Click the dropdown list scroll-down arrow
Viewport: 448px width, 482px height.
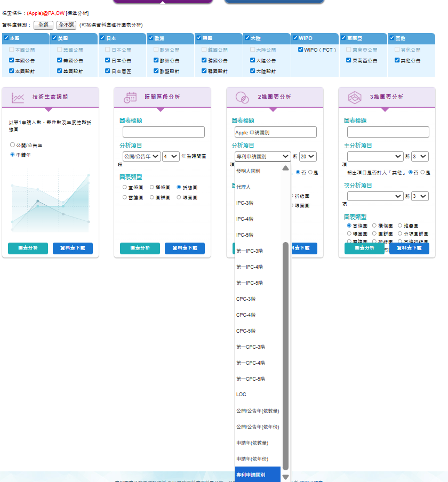(x=286, y=477)
